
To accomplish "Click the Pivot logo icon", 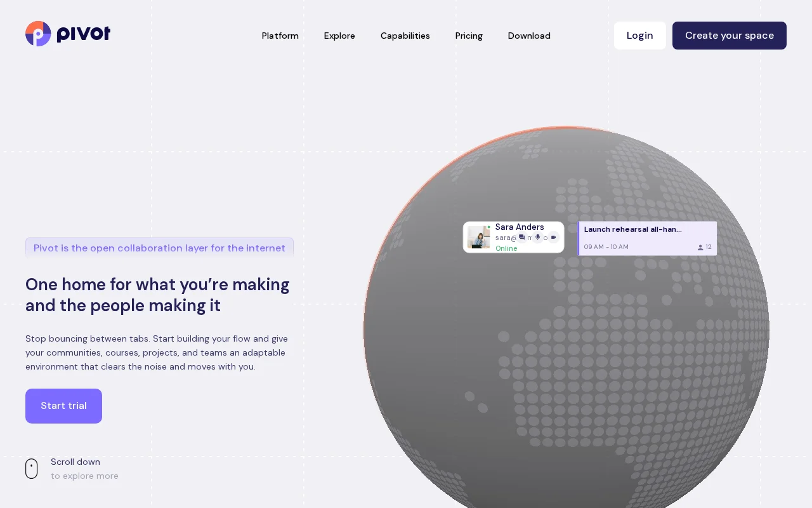I will click(x=38, y=34).
